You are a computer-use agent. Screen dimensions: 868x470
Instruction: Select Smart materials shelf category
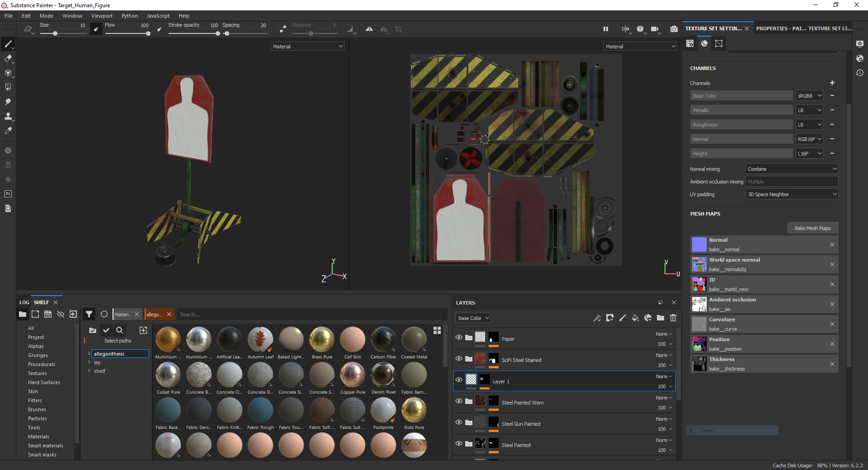click(x=46, y=446)
